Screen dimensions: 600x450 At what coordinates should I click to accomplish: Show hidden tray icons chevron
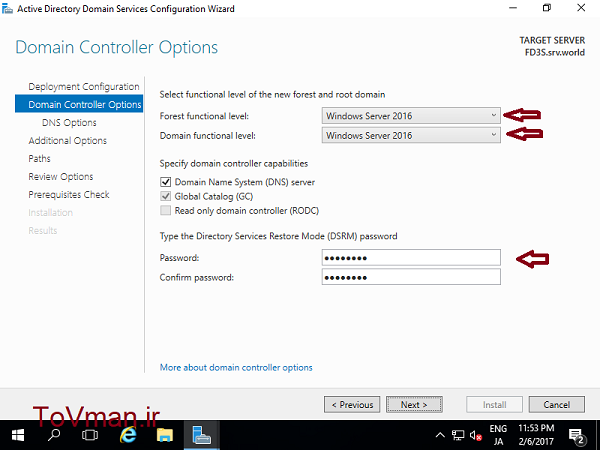coord(440,435)
